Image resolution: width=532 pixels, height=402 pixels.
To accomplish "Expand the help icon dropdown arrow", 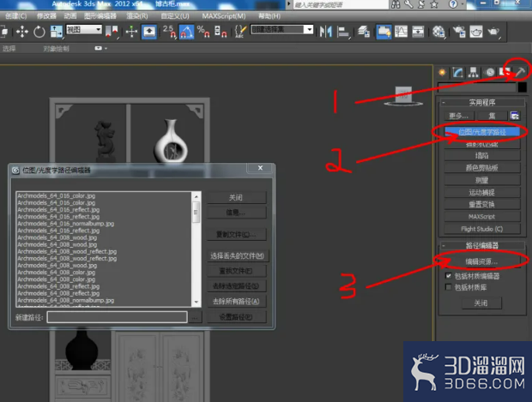I will pos(462,4).
